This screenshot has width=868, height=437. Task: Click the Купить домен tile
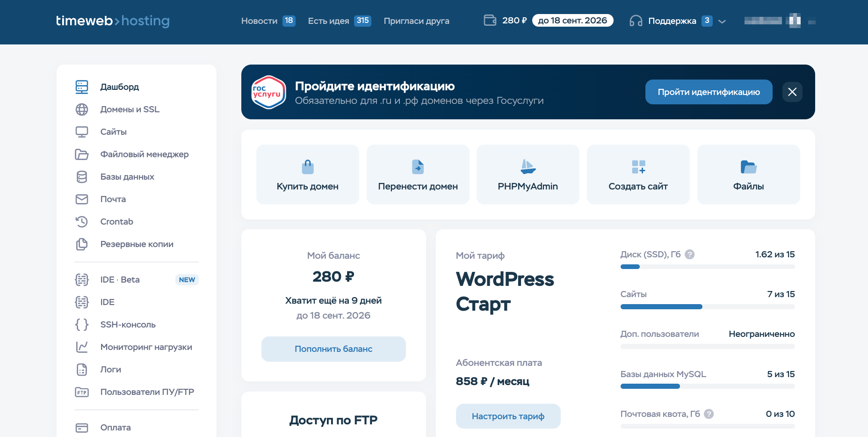coord(308,174)
